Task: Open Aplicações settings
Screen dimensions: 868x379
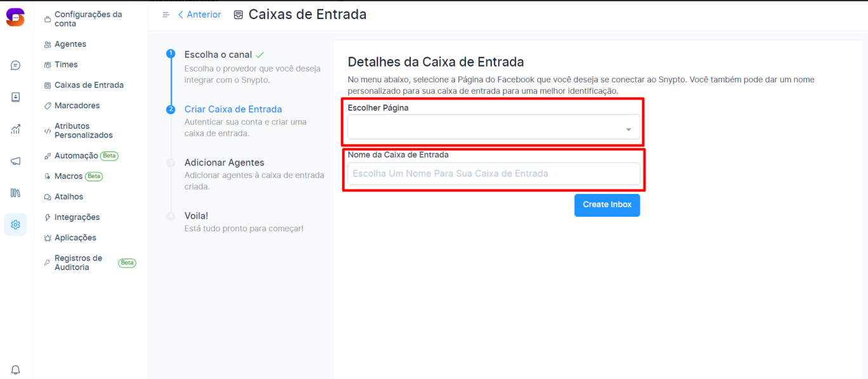Action: coord(75,238)
